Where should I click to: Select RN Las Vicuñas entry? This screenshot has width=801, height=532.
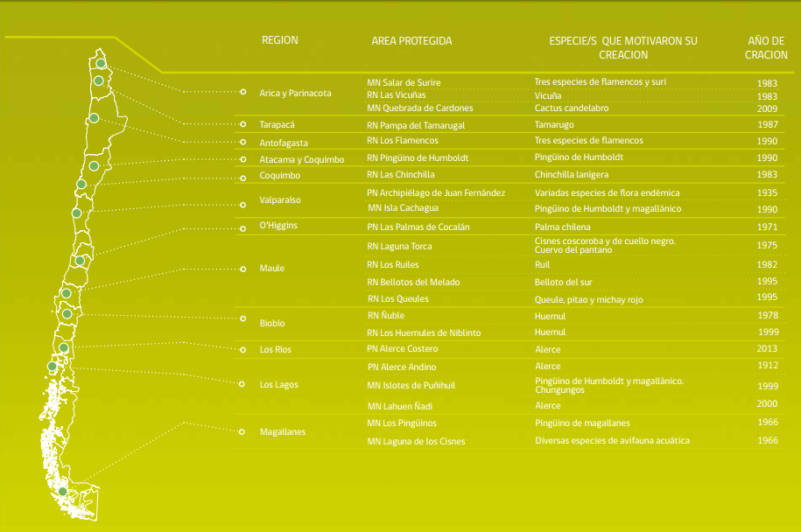click(396, 95)
